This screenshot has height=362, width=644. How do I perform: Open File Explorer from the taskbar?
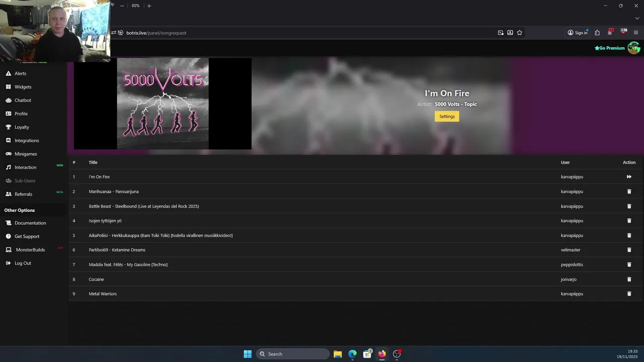tap(338, 354)
